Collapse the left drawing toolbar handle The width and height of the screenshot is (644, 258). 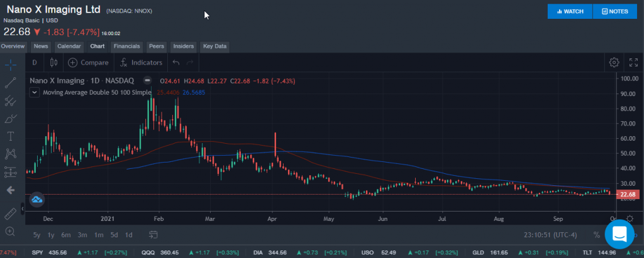click(23, 209)
